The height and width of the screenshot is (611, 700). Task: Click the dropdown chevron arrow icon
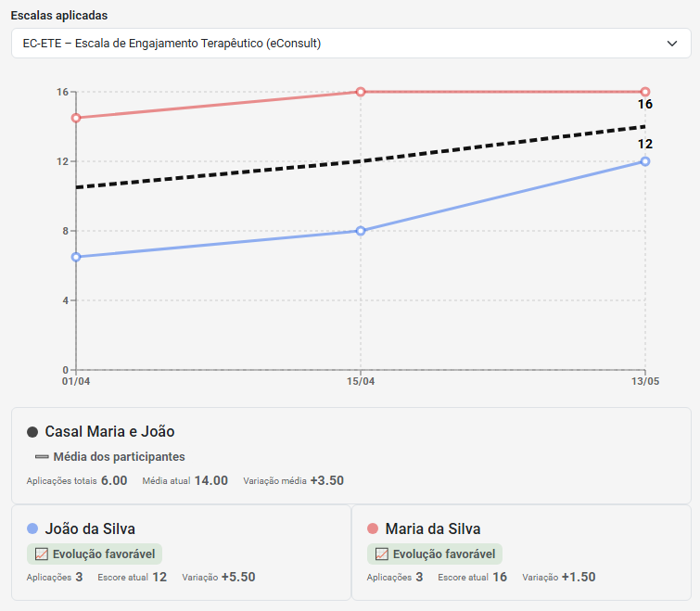(672, 44)
